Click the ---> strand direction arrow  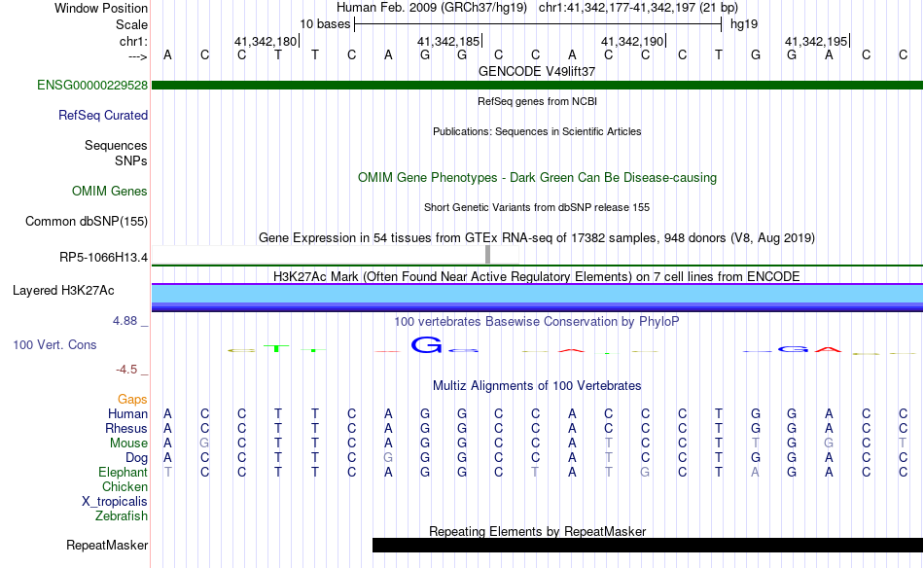tap(137, 56)
